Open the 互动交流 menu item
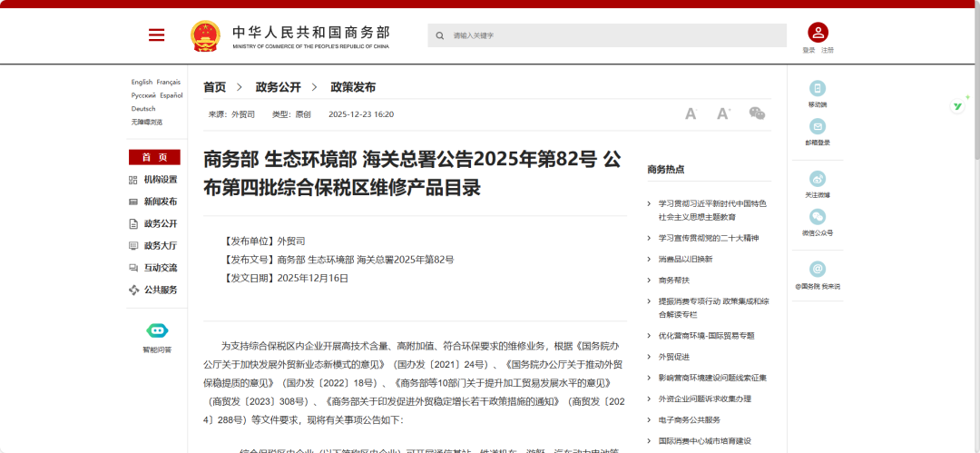 (x=161, y=268)
